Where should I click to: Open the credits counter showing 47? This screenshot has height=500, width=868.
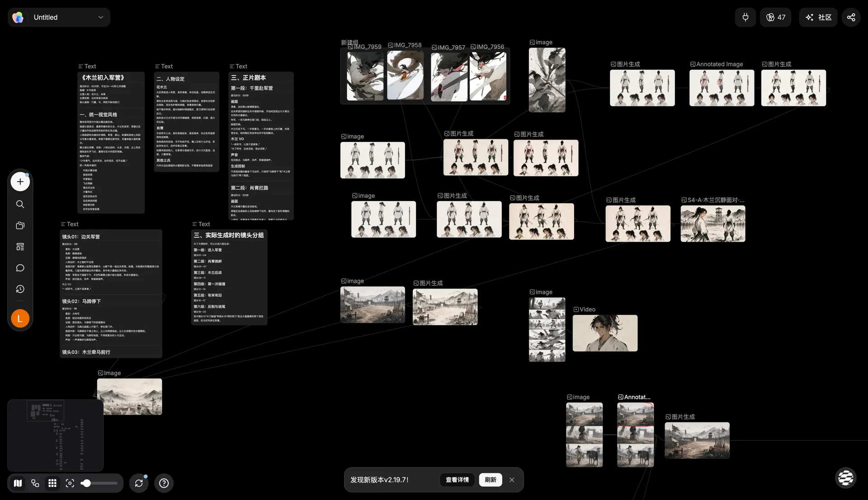tap(776, 17)
